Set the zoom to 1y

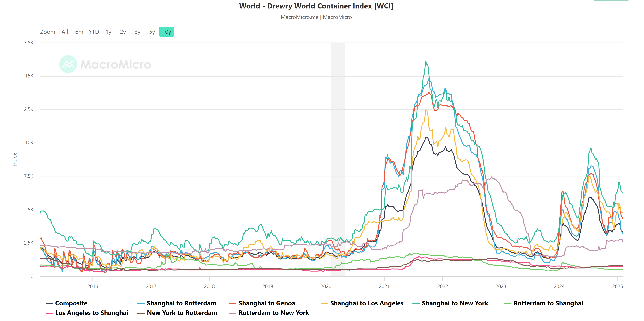[108, 32]
